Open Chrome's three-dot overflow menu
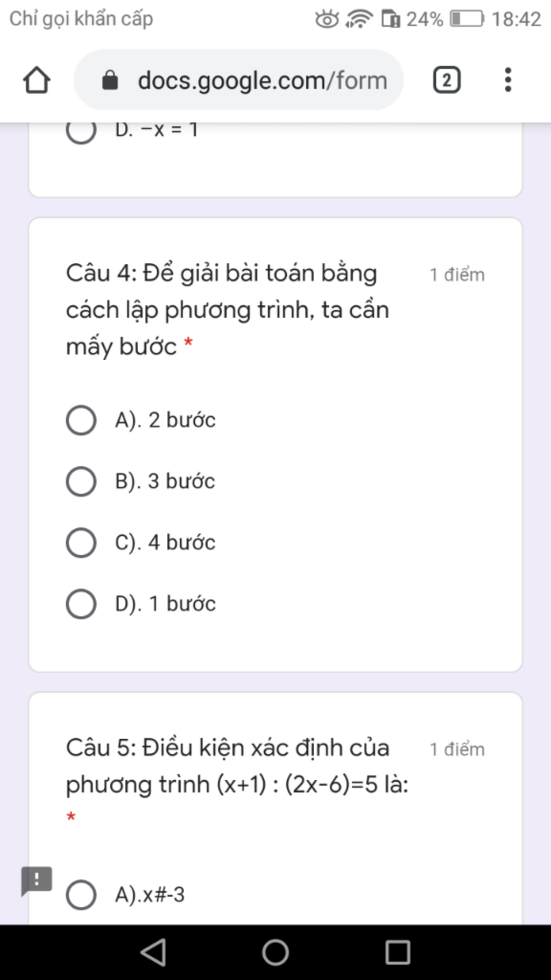Viewport: 551px width, 980px height. [507, 80]
